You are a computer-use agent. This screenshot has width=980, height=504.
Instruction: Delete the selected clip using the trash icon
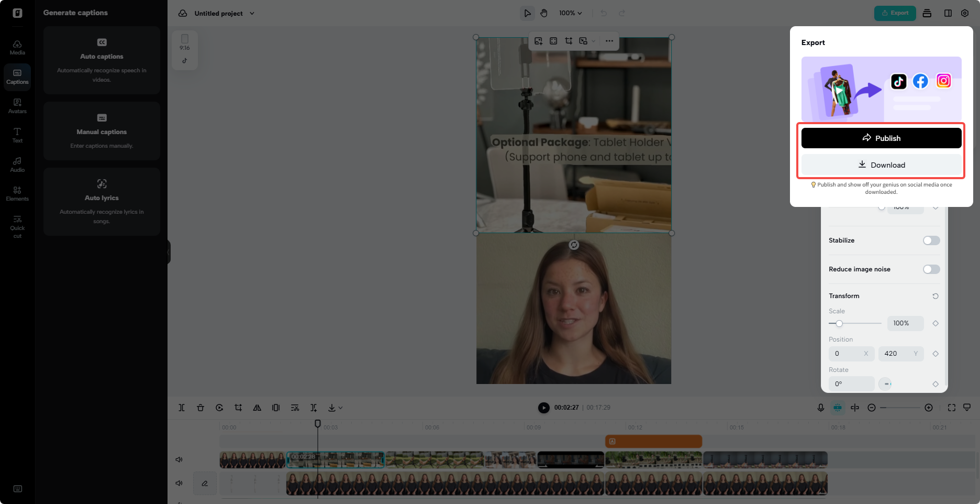(201, 408)
